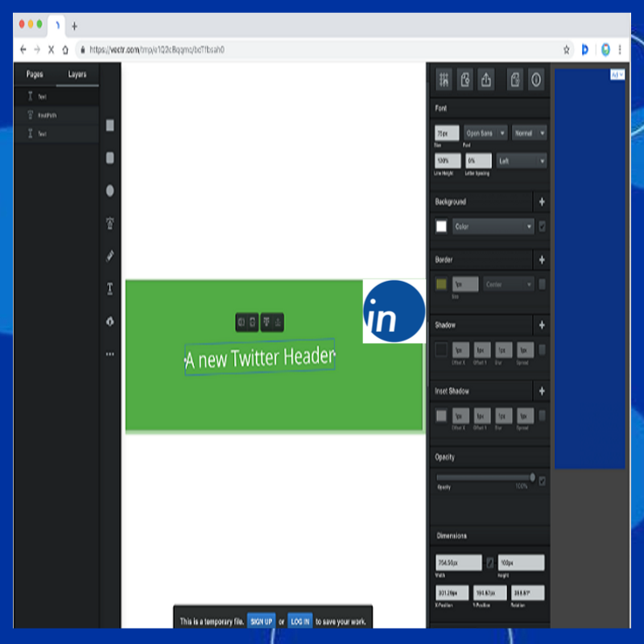The image size is (644, 644).
Task: Open the Background Color type dropdown
Action: click(493, 226)
